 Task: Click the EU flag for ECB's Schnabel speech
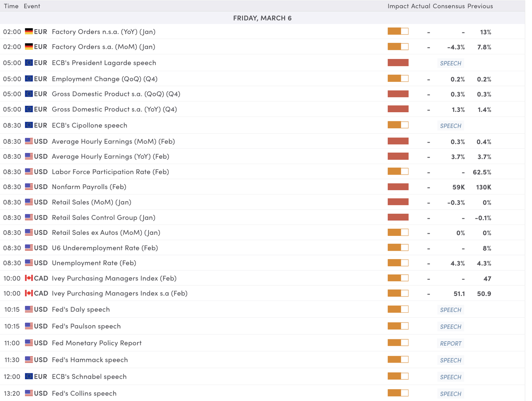[29, 376]
